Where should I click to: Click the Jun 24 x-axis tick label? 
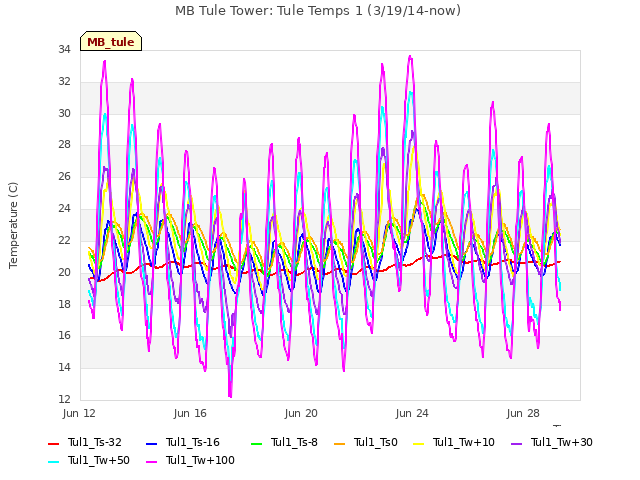pos(412,413)
